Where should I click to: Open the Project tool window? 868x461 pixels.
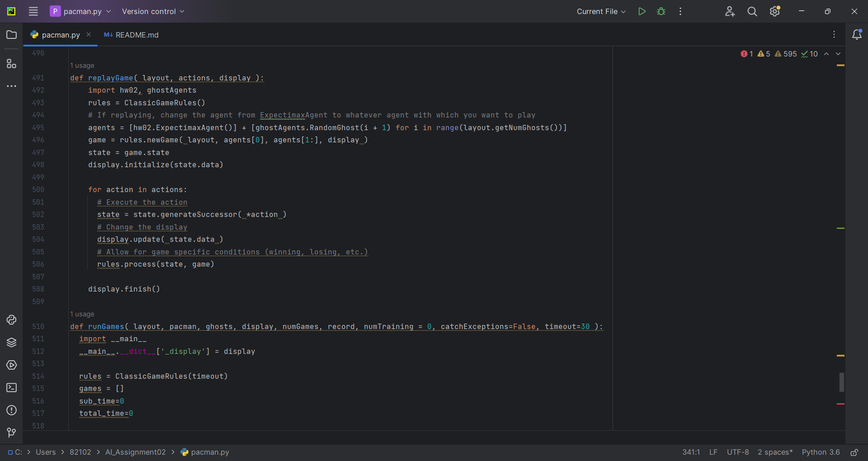(x=11, y=34)
